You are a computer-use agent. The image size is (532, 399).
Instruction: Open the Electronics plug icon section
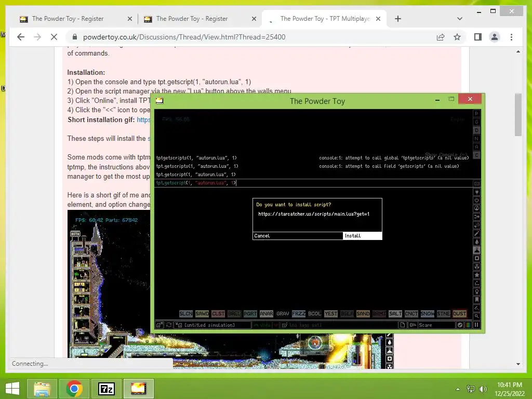point(477,192)
